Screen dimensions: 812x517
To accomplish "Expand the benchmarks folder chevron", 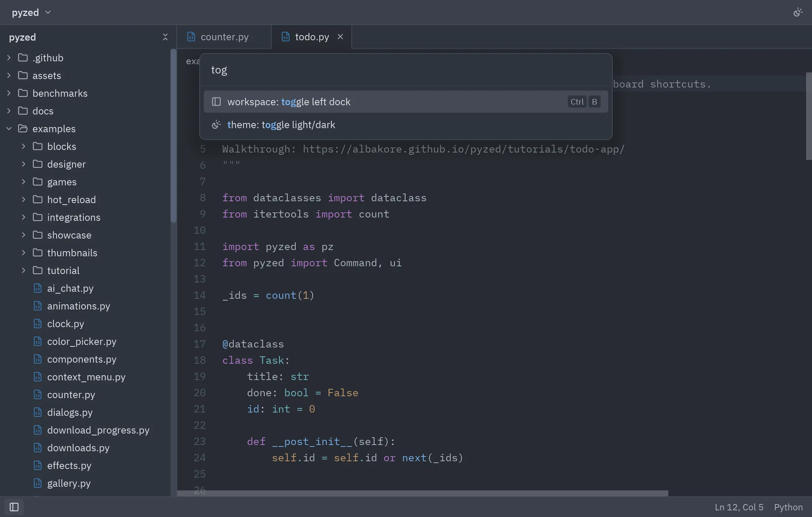I will tap(9, 93).
